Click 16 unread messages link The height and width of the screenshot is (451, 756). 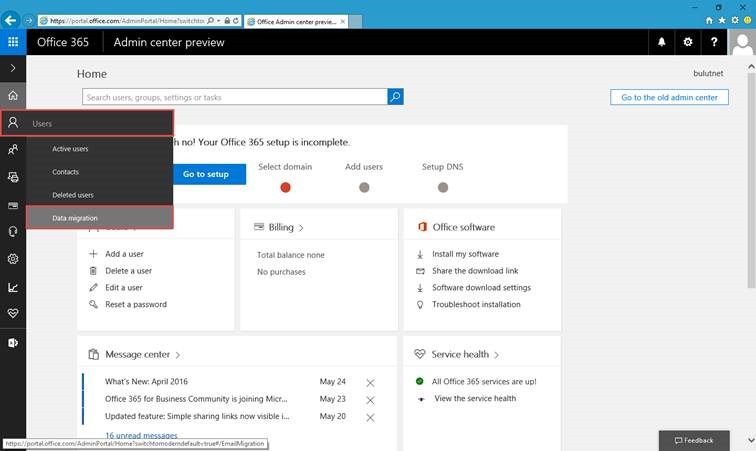141,436
